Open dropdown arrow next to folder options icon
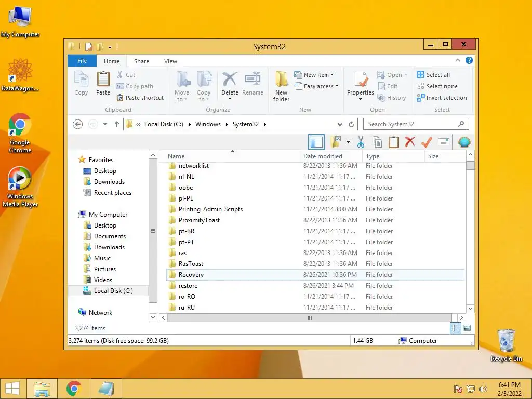This screenshot has height=399, width=532. [348, 142]
